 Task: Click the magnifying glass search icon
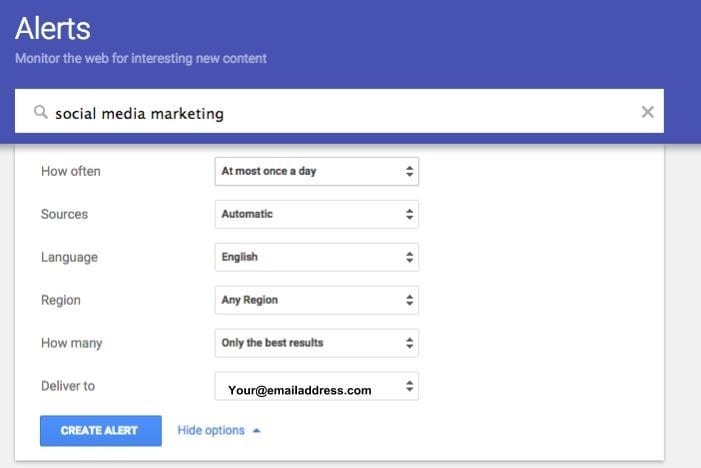41,112
